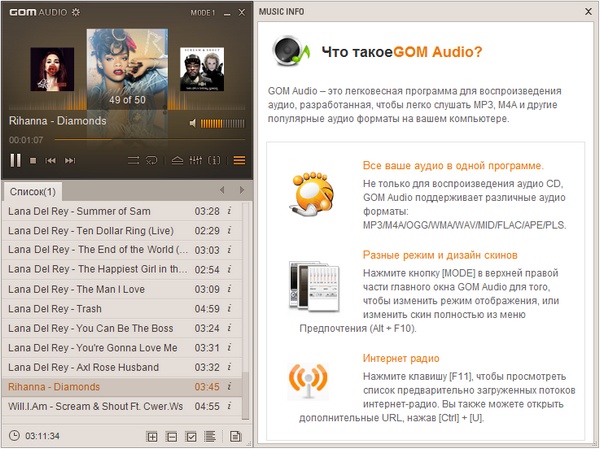Minimize the GOM Audio player window

pyautogui.click(x=227, y=14)
